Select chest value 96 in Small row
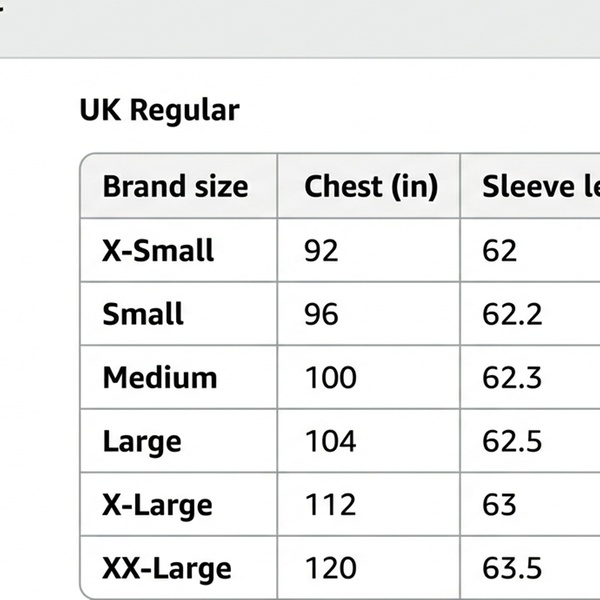 pos(321,314)
